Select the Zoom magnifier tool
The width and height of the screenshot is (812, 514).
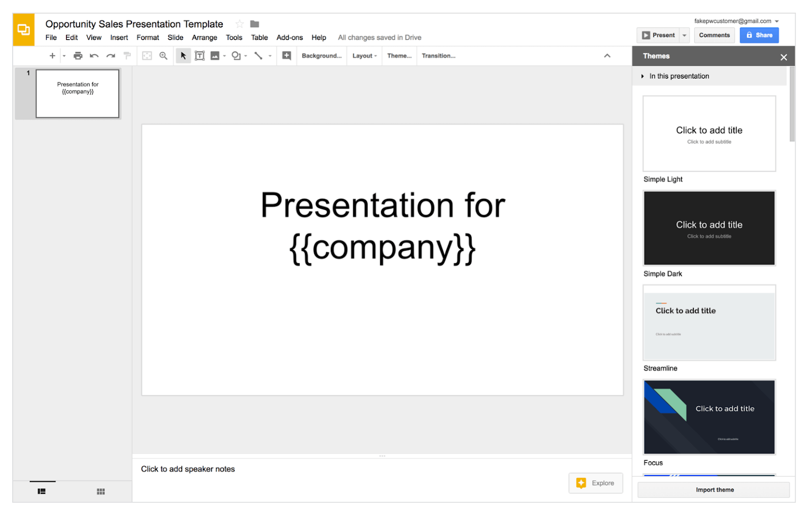tap(163, 56)
